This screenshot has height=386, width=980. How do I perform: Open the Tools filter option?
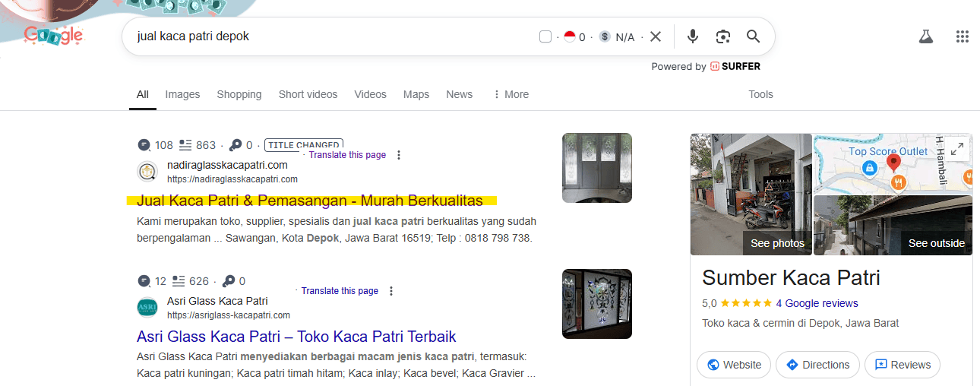point(760,94)
